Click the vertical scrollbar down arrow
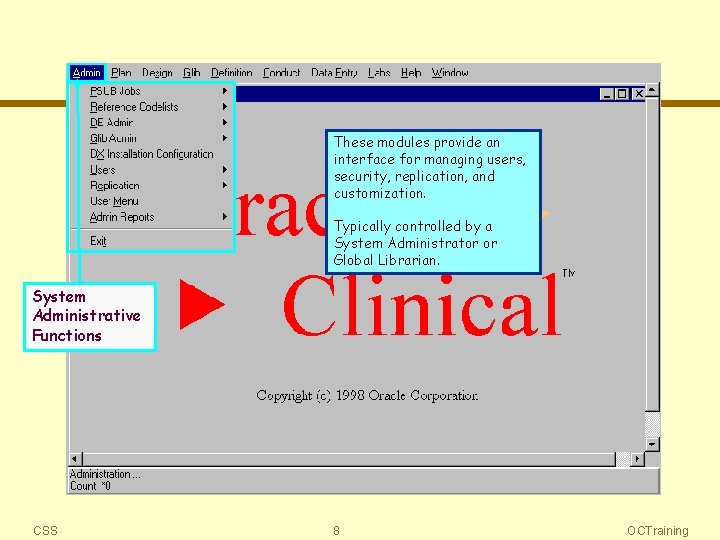The image size is (720, 540). tap(652, 444)
